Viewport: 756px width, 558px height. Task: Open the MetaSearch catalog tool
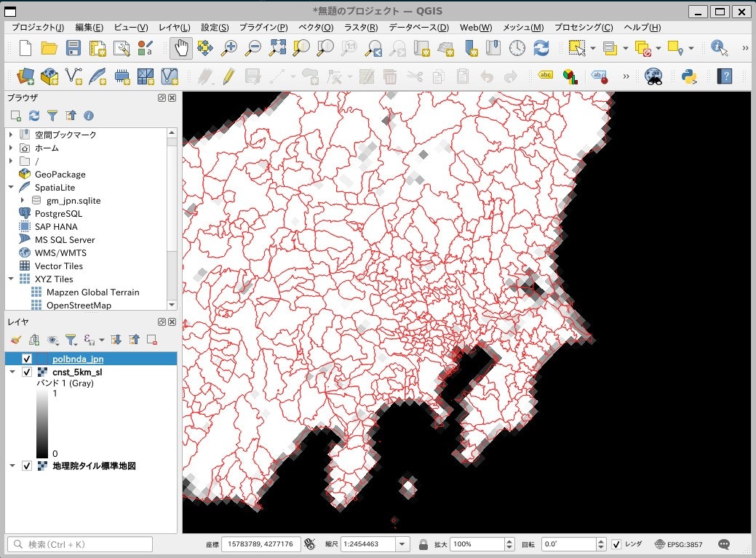(x=653, y=76)
